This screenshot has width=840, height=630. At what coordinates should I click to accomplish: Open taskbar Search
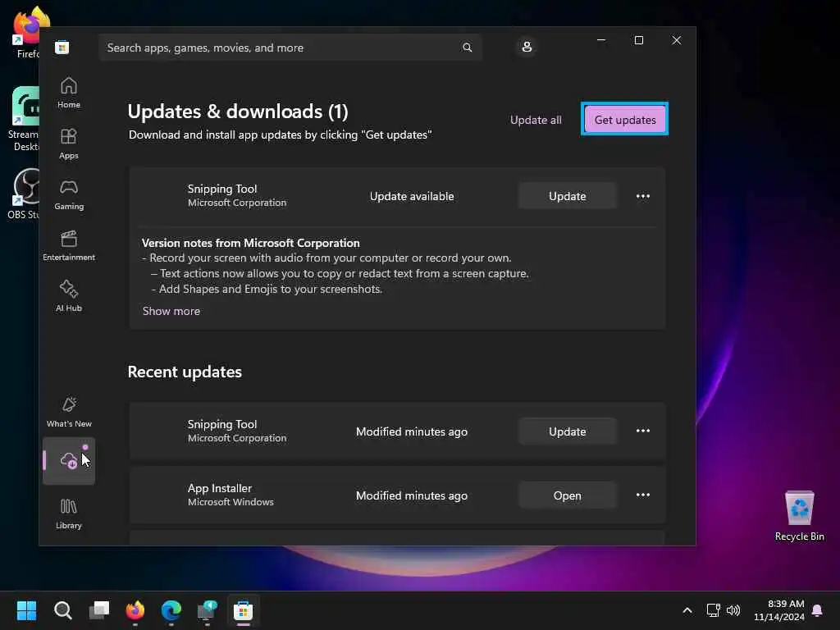click(x=62, y=610)
